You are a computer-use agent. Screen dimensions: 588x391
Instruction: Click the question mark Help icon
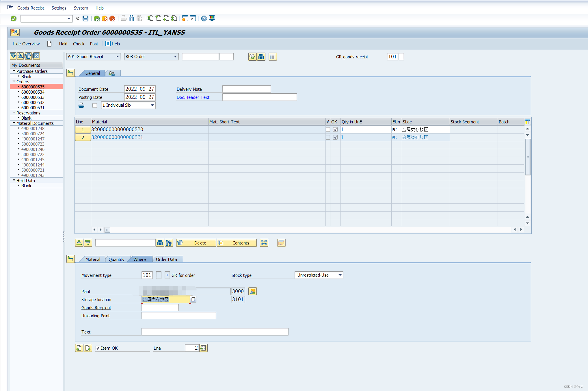coord(204,18)
